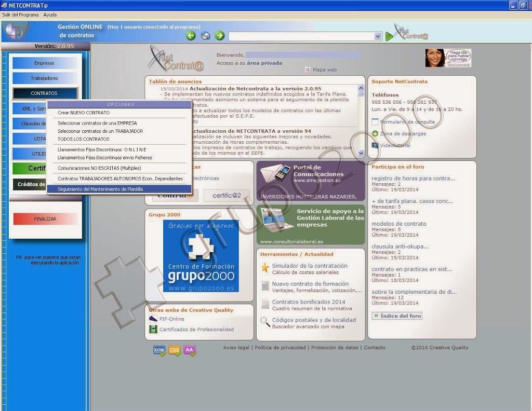This screenshot has height=411, width=532.
Task: Open Códigos postales y de localidad link
Action: (314, 320)
